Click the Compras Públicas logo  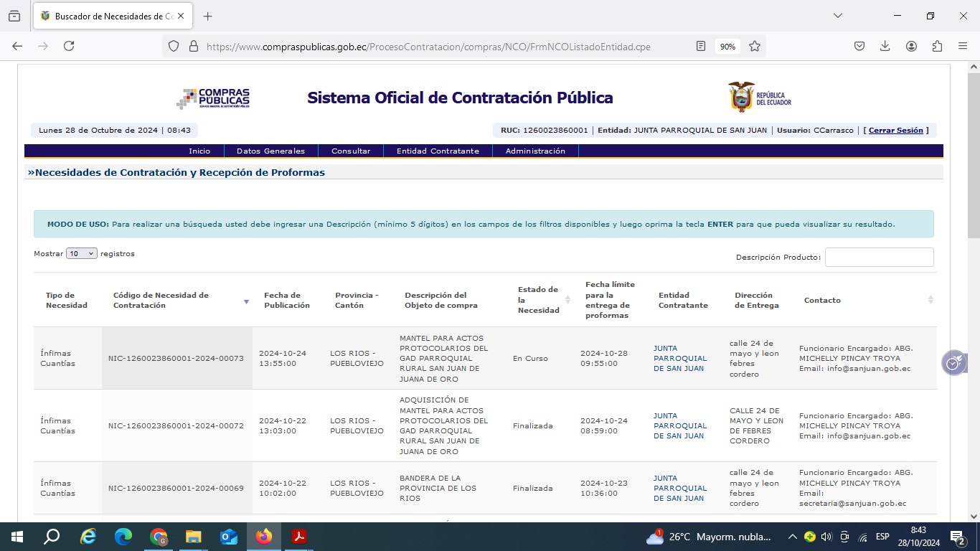(x=213, y=98)
